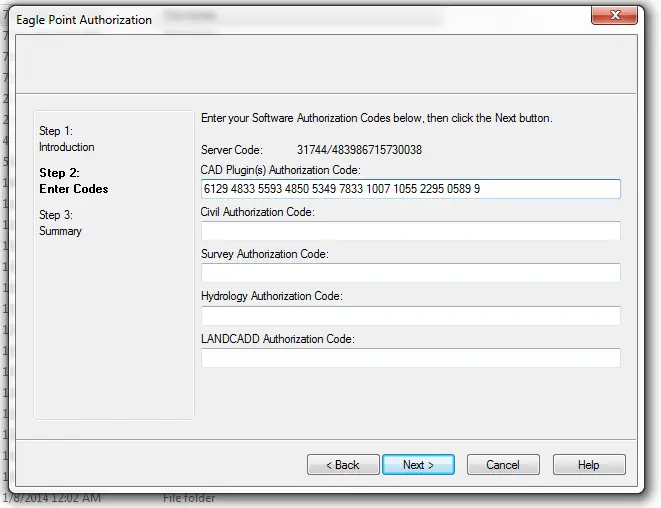The width and height of the screenshot is (661, 508).
Task: Close the Eagle Point Authorization window
Action: [615, 16]
